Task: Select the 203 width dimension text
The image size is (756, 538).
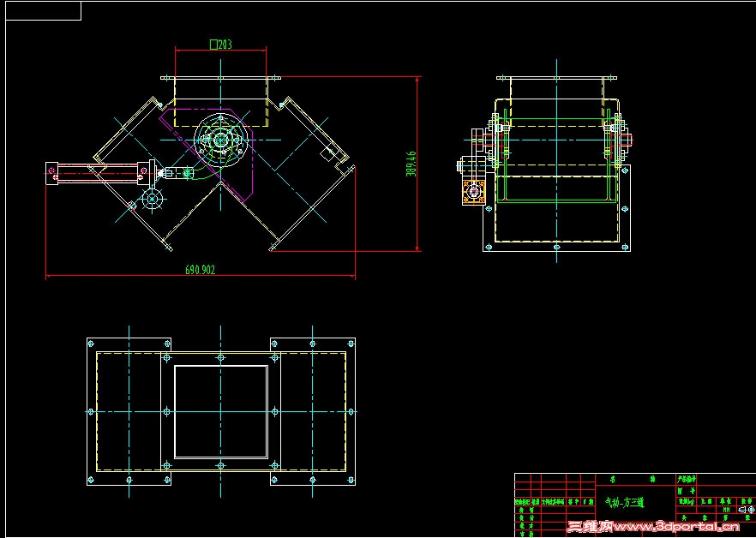Action: tap(221, 45)
